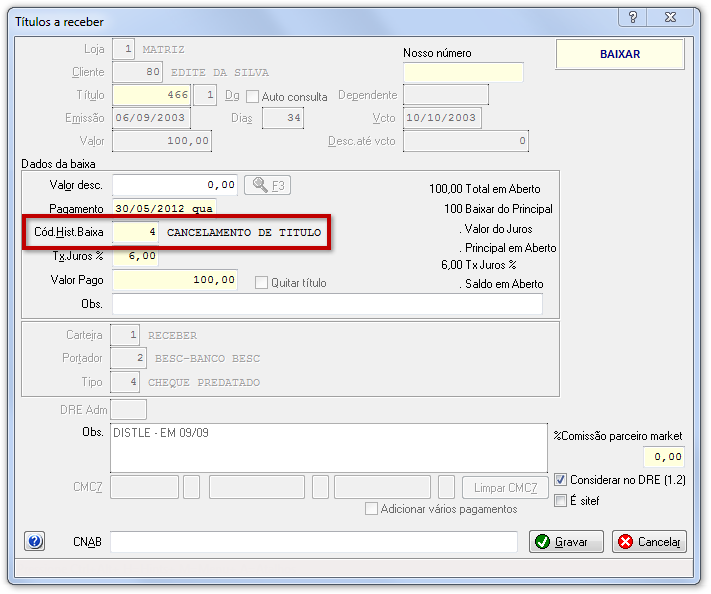Click the DRE Adm field

pos(129,409)
